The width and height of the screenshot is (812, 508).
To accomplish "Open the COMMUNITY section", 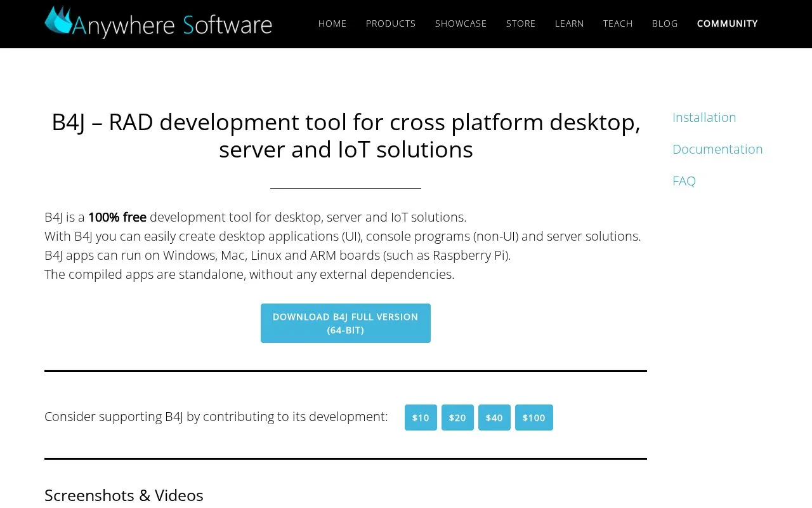I will [728, 23].
